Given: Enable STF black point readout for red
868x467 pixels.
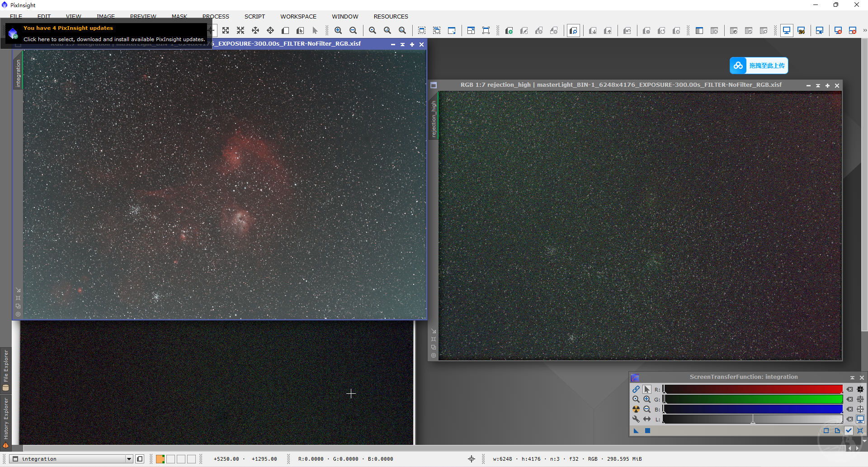Looking at the screenshot, I should pos(860,389).
